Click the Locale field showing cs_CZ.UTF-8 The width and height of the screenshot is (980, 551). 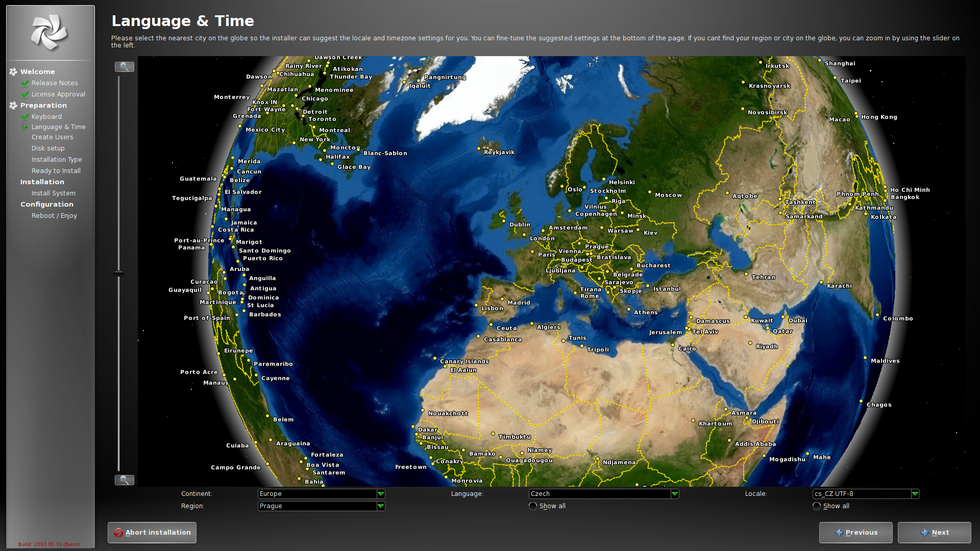click(866, 494)
